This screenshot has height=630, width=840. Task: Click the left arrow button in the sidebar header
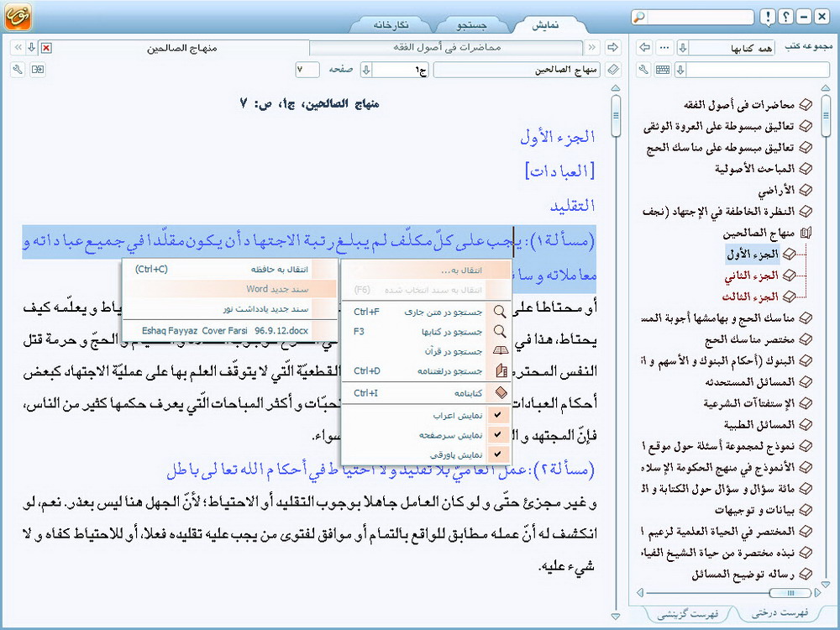coord(645,47)
